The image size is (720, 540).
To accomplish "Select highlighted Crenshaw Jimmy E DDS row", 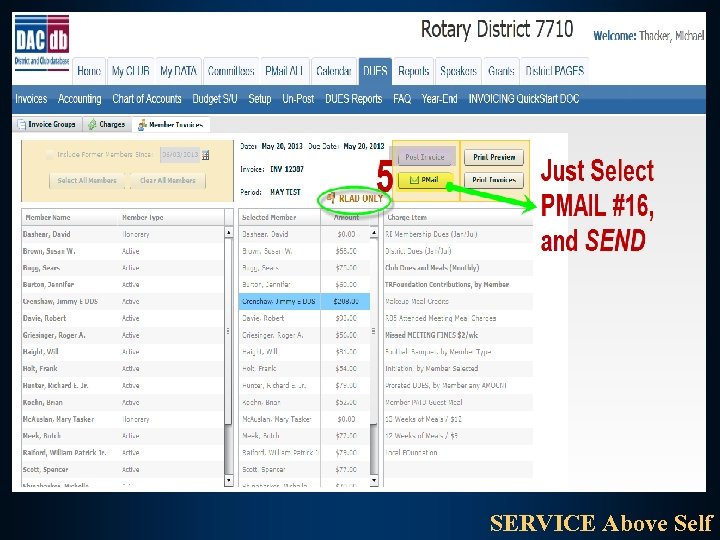I will pyautogui.click(x=304, y=302).
